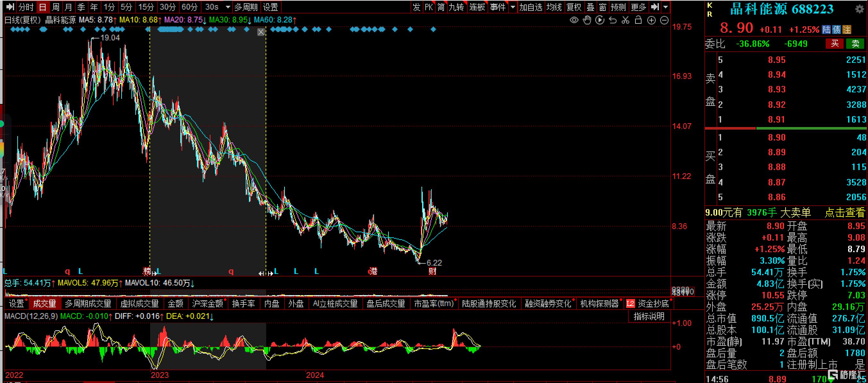Select the 月 monthly period tab
The image size is (868, 383).
coord(68,7)
